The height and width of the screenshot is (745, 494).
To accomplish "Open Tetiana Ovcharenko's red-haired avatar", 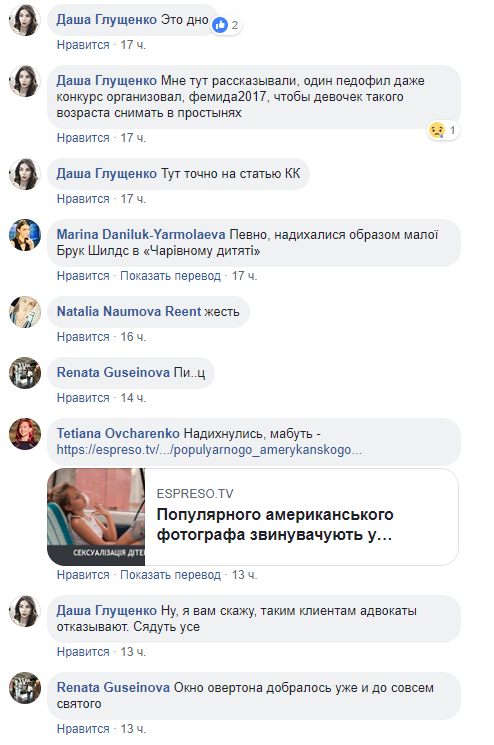I will (x=25, y=434).
